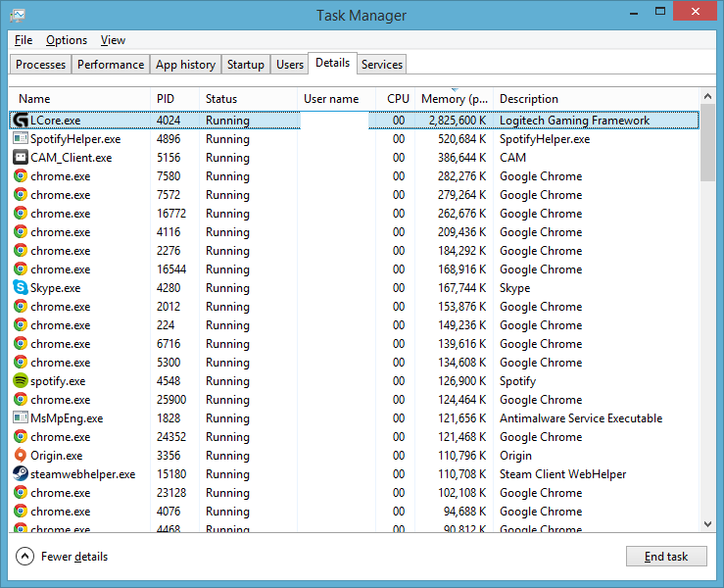This screenshot has width=724, height=588.
Task: Sort by the Memory column header
Action: click(x=455, y=99)
